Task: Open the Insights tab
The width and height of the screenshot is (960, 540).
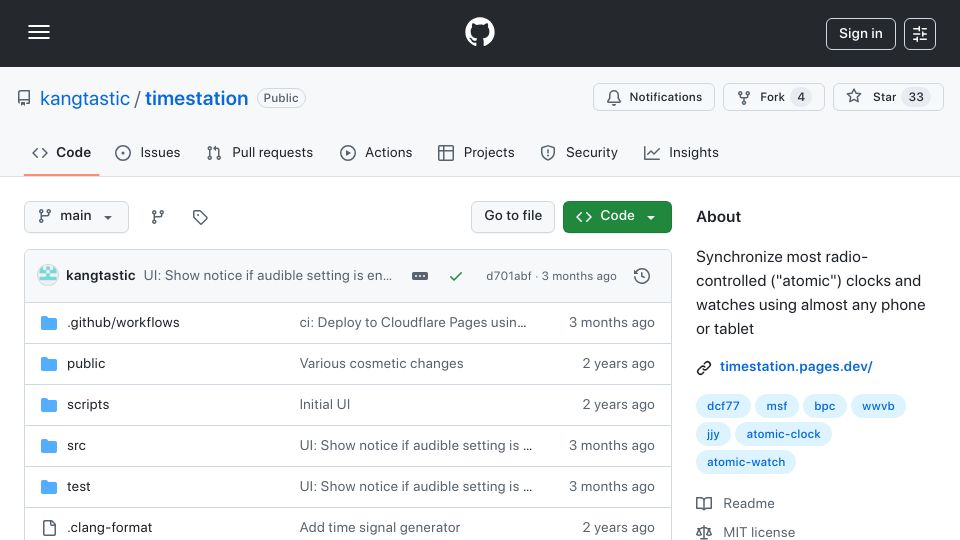Action: click(x=681, y=152)
